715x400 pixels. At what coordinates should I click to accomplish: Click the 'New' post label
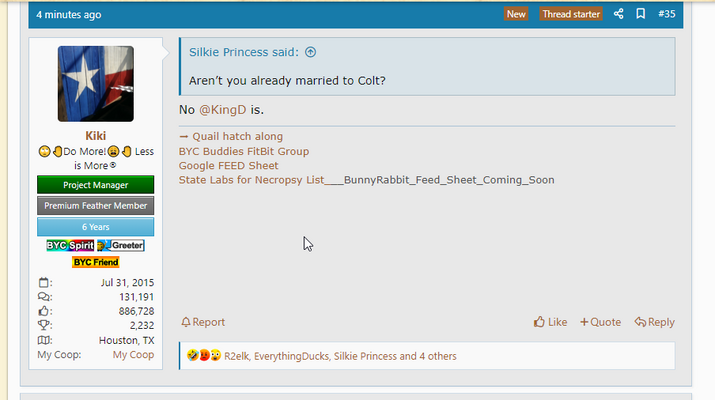pos(516,14)
